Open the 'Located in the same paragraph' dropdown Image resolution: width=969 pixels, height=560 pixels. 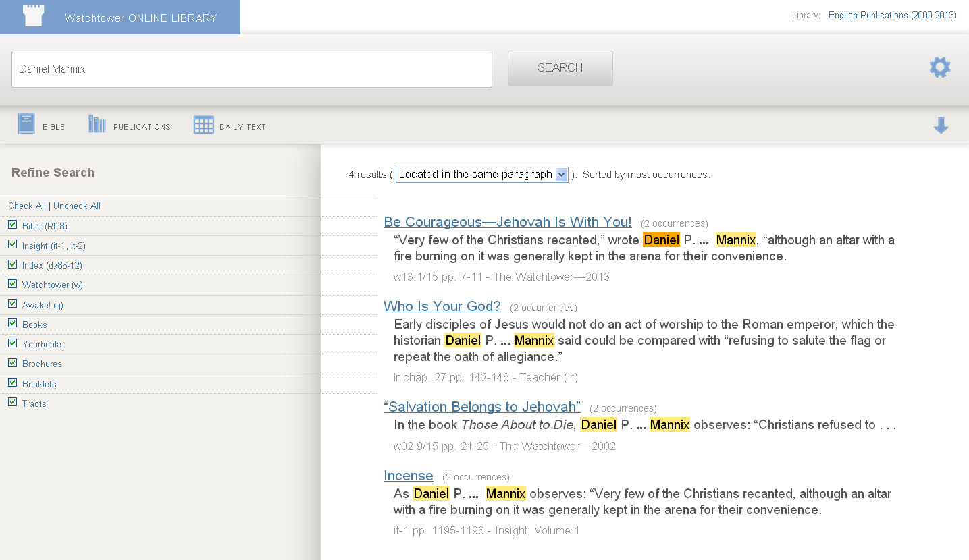tap(481, 175)
